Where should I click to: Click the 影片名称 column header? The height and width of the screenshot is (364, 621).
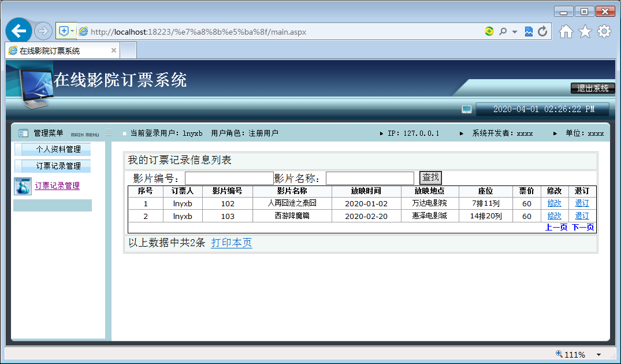(x=292, y=191)
